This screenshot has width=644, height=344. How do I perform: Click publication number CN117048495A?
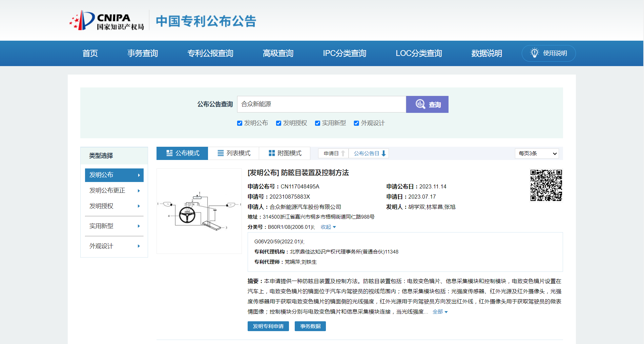[300, 187]
